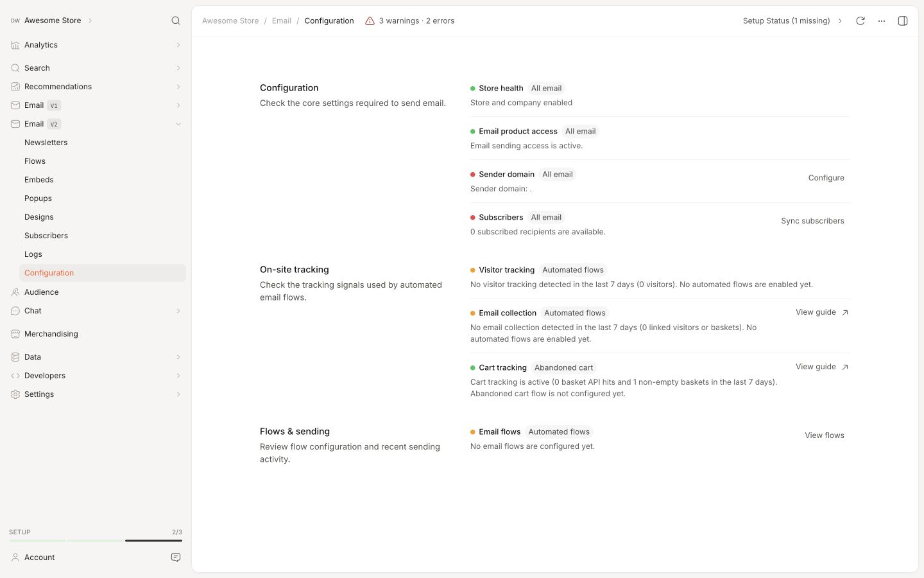924x578 pixels.
Task: Click the Account person icon
Action: point(15,557)
